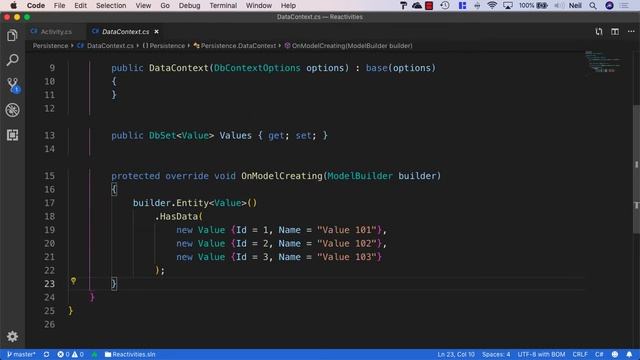Screen dimensions: 640x360
Task: Open Problems via errors and warnings count
Action: coord(70,354)
